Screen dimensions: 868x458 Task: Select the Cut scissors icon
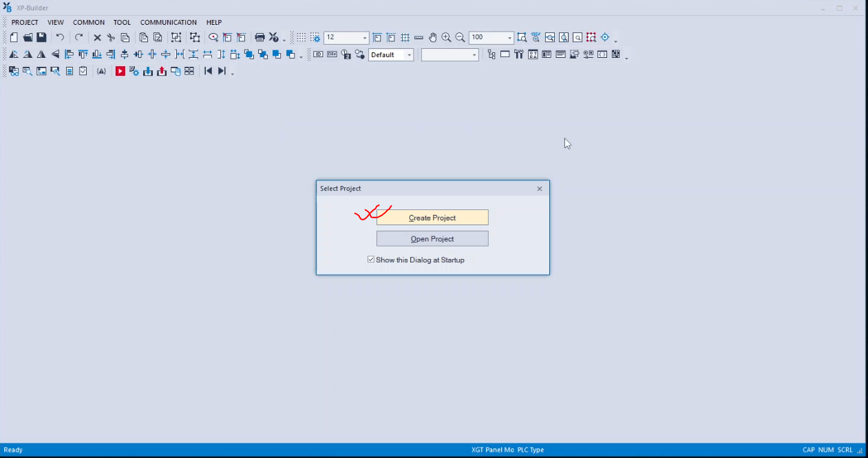111,37
